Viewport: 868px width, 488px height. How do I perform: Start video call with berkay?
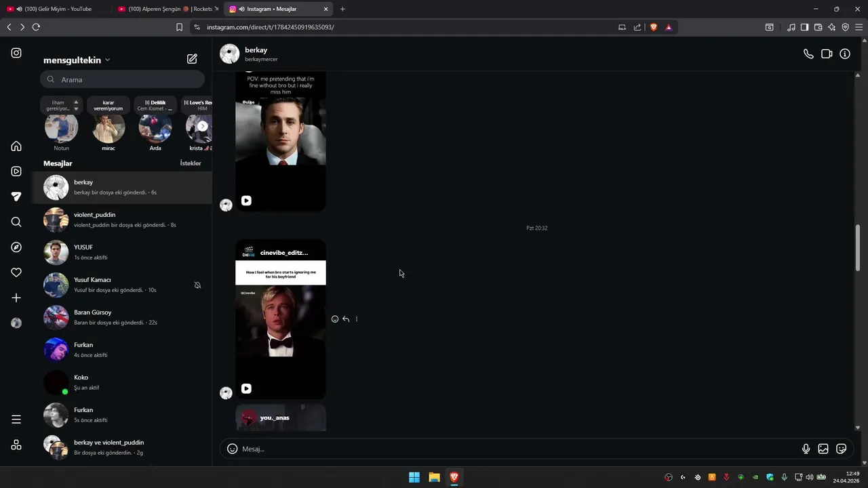pos(827,54)
